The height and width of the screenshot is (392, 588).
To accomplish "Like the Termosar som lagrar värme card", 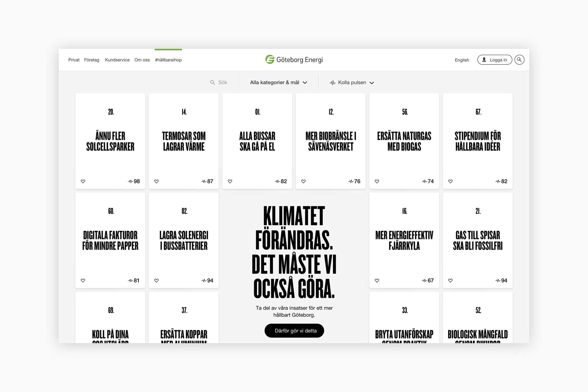I will point(156,181).
